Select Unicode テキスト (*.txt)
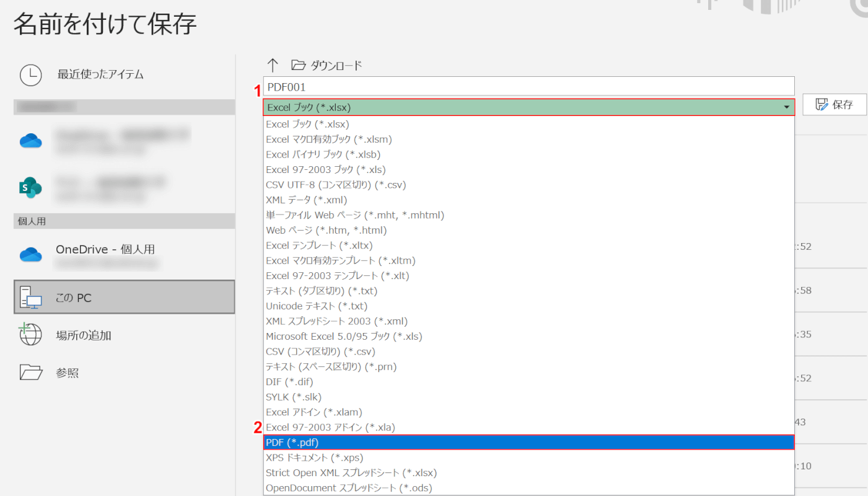868x496 pixels. [528, 306]
